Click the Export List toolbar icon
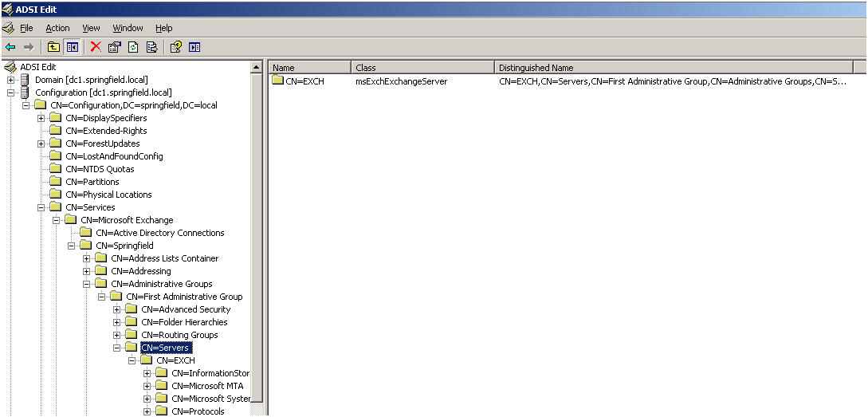The width and height of the screenshot is (868, 417). click(151, 48)
